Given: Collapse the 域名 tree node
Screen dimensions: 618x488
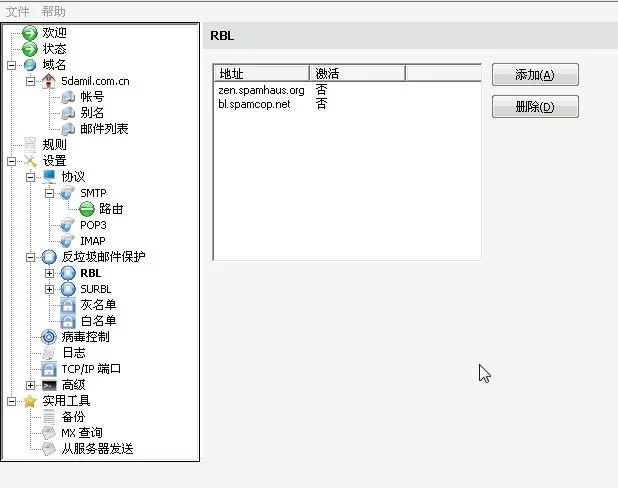Looking at the screenshot, I should coord(11,65).
